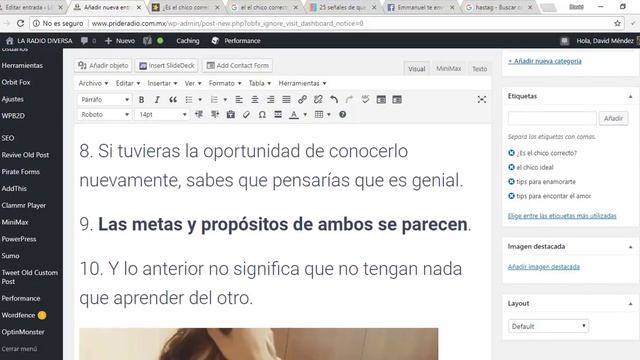Open Nuevo in admin bar
The height and width of the screenshot is (360, 640).
120,41
